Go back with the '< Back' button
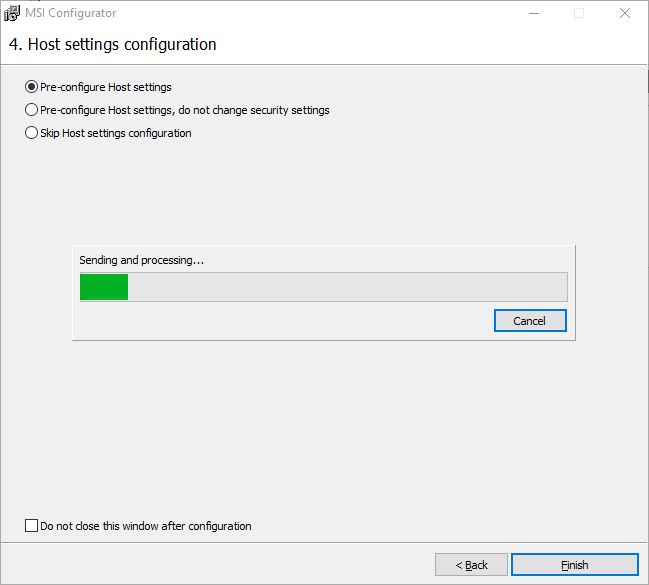Image resolution: width=649 pixels, height=585 pixels. click(471, 565)
